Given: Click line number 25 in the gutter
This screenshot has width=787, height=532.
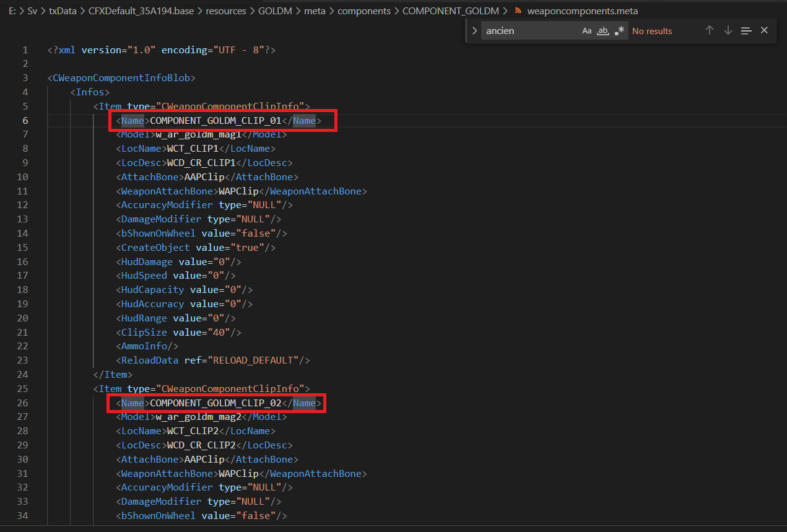Looking at the screenshot, I should 24,389.
